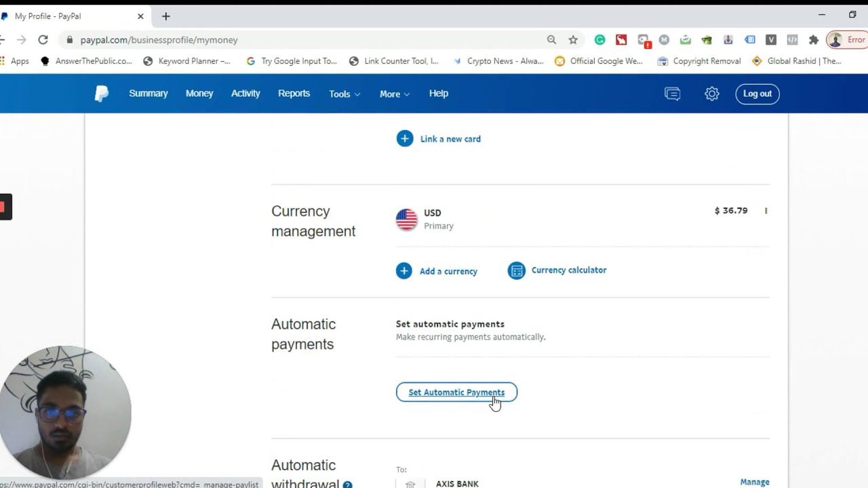868x488 pixels.
Task: Click the USD Primary currency label
Action: click(438, 219)
